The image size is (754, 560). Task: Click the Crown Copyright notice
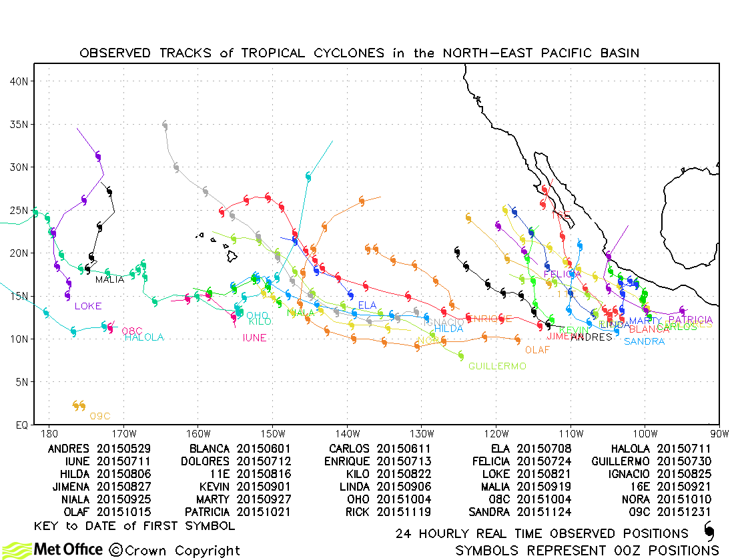tap(175, 551)
